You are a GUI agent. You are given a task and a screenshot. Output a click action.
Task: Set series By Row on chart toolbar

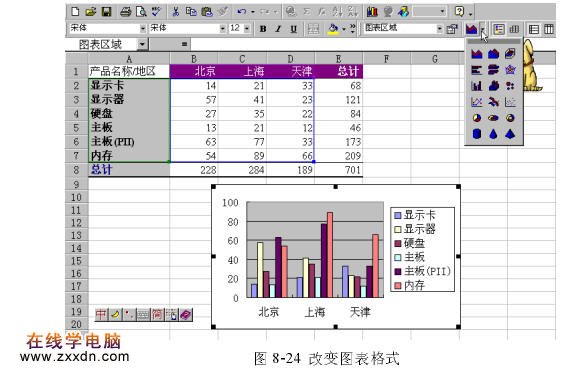533,29
